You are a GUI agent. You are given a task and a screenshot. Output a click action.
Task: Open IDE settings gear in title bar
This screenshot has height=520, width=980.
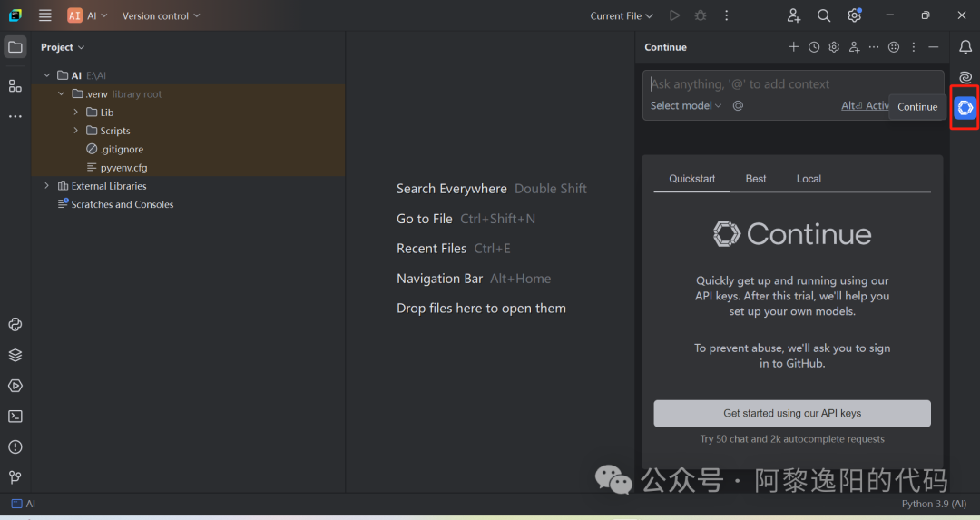[855, 15]
